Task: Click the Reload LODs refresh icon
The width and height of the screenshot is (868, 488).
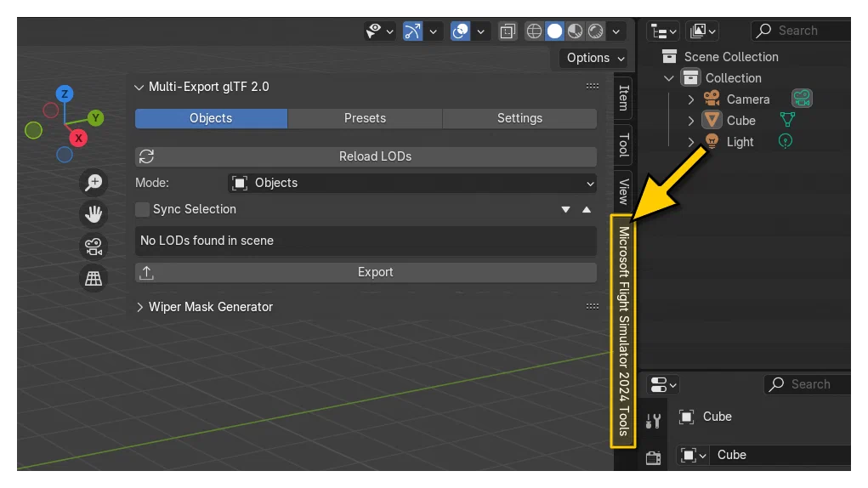Action: (147, 156)
